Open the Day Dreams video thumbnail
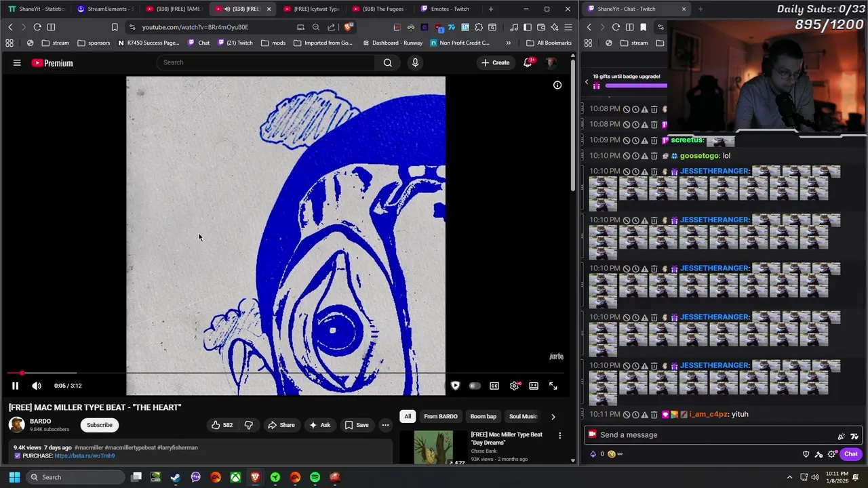Viewport: 868px width, 488px height. click(x=433, y=447)
